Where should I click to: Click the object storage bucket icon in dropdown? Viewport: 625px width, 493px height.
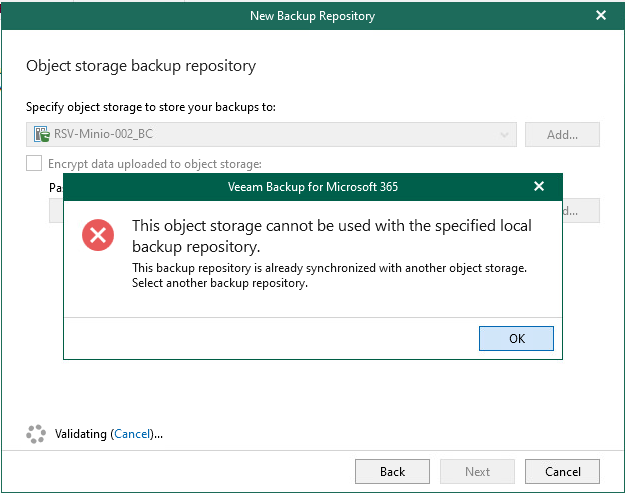pyautogui.click(x=41, y=134)
